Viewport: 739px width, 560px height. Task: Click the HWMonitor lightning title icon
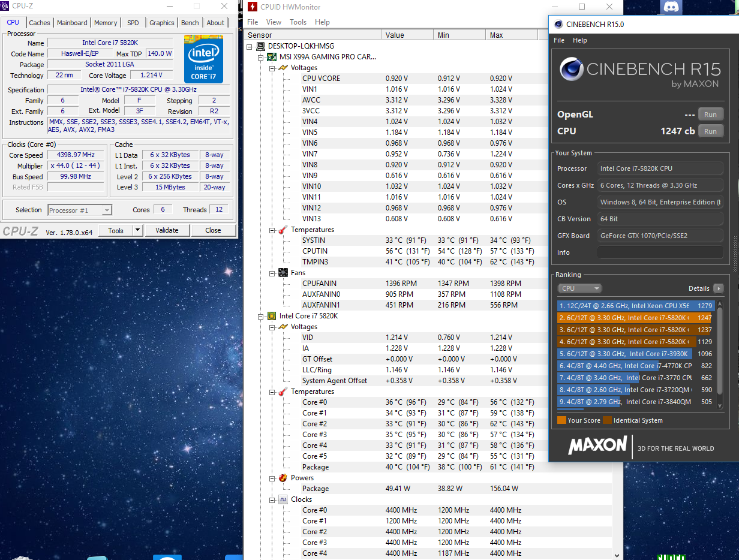point(253,7)
